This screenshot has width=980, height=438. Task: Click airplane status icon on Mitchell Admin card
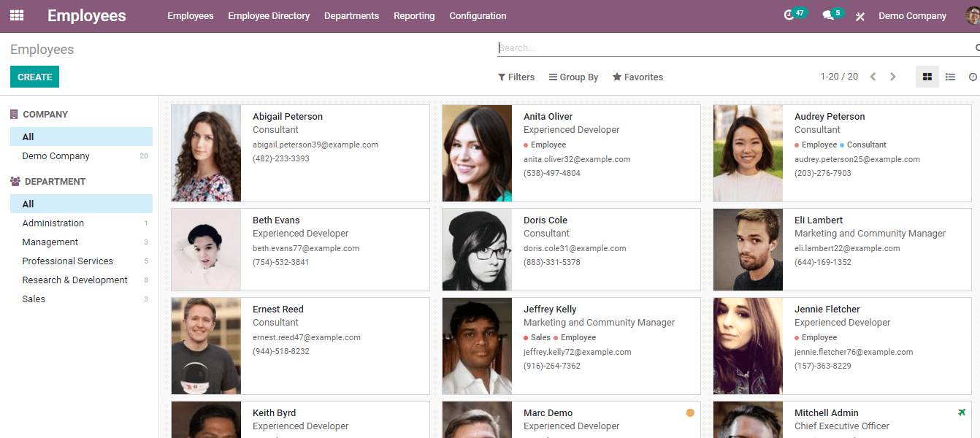click(x=962, y=412)
